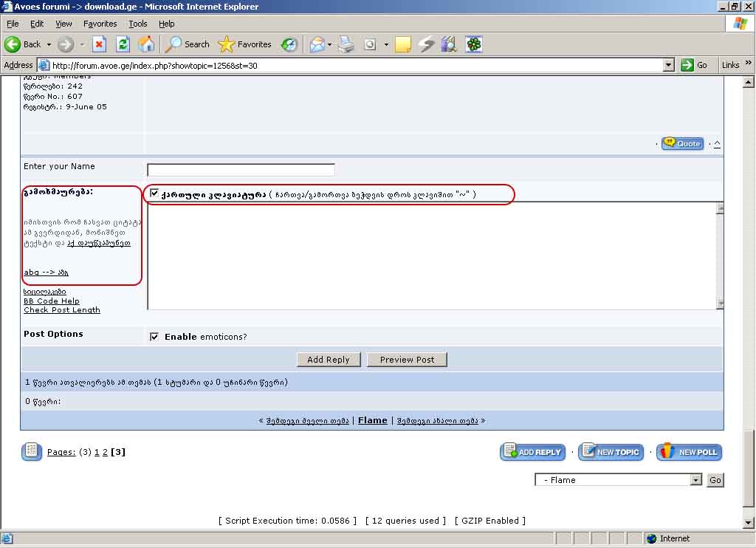Viewport: 756px width, 548px height.
Task: Click the Internet zone globe icon in the status bar
Action: 651,538
